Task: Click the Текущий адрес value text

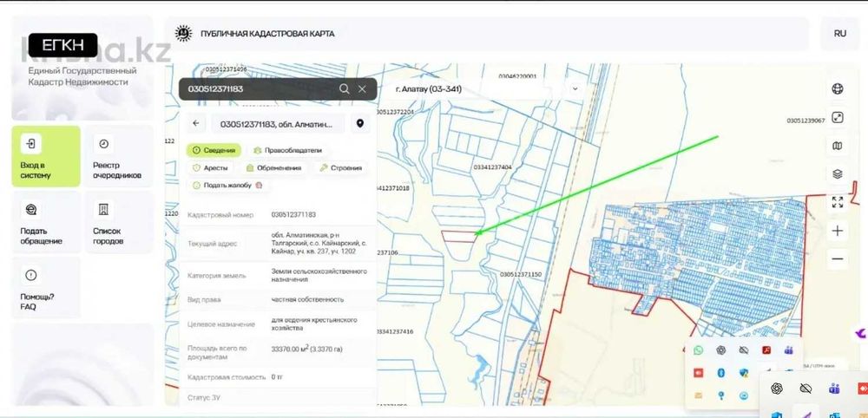Action: click(x=319, y=243)
